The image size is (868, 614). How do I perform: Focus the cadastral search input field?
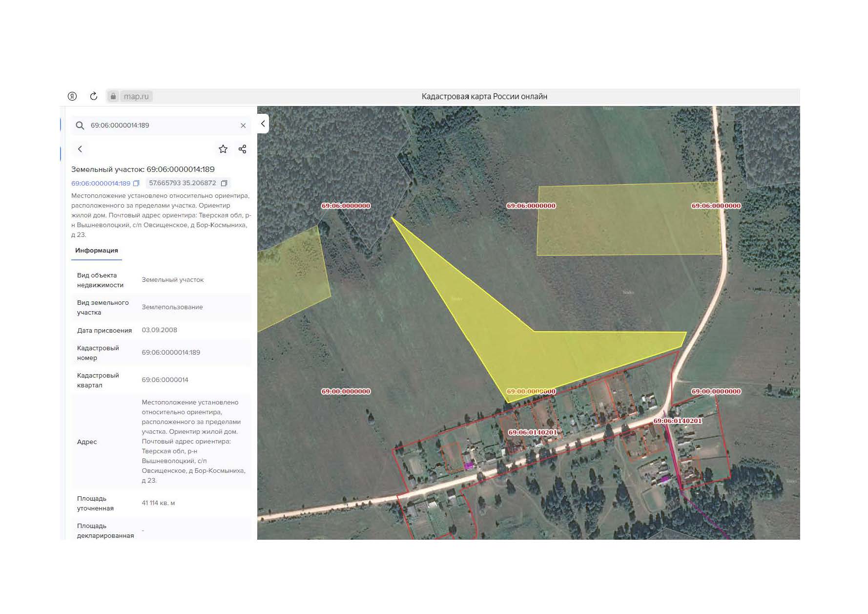point(164,126)
